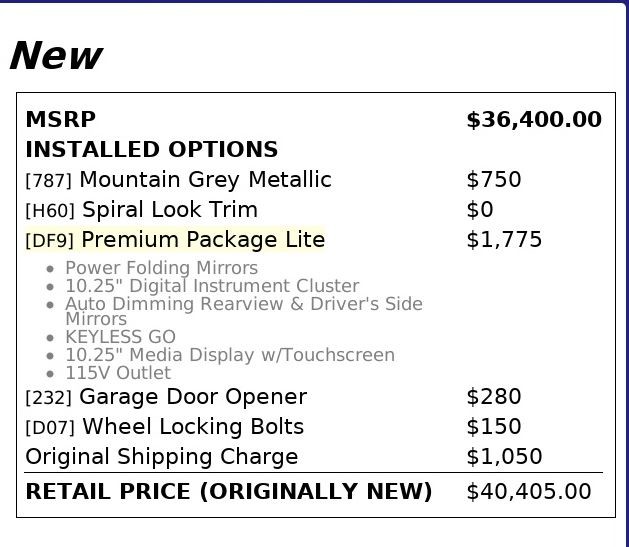This screenshot has height=547, width=629.
Task: Click the $750 paint price
Action: pyautogui.click(x=493, y=180)
